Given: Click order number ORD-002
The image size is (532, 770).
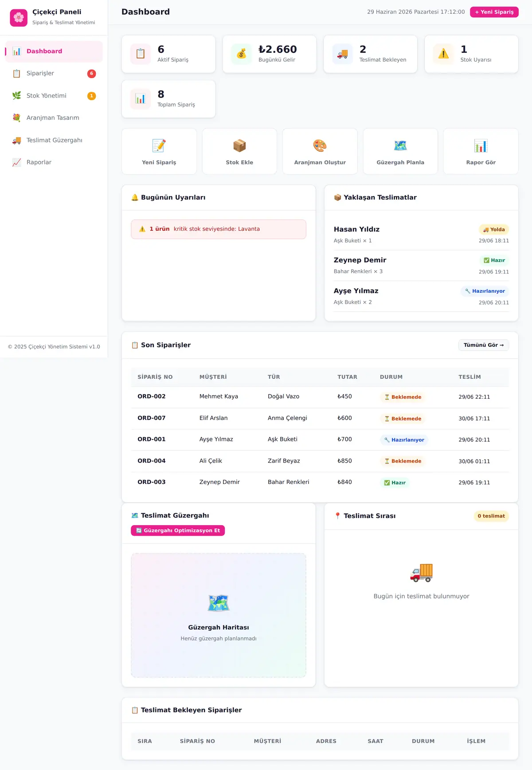Looking at the screenshot, I should [x=152, y=397].
